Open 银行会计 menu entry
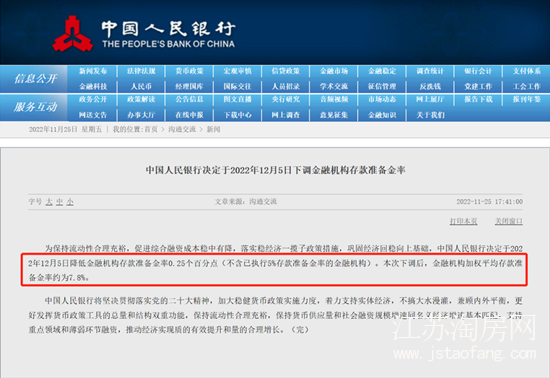 (478, 71)
